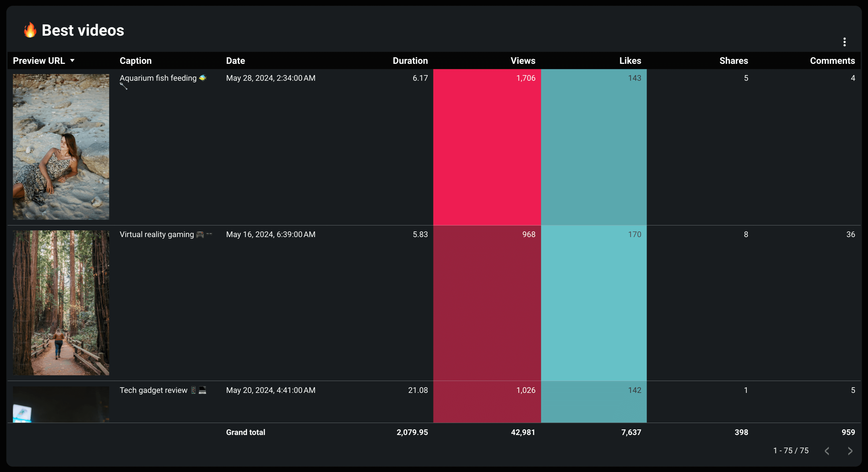Click the Shares value 5 for Aquarium row
Screen dimensions: 868x472
point(746,78)
